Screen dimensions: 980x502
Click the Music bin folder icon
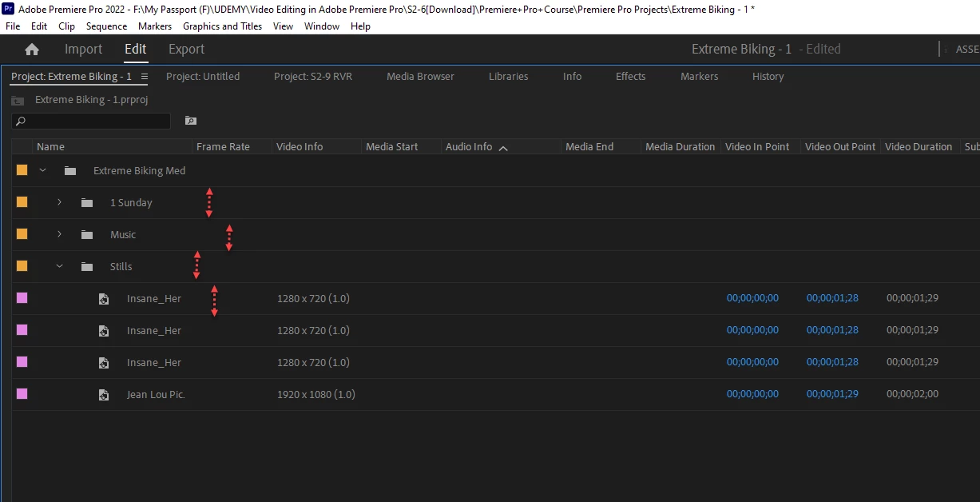[87, 235]
